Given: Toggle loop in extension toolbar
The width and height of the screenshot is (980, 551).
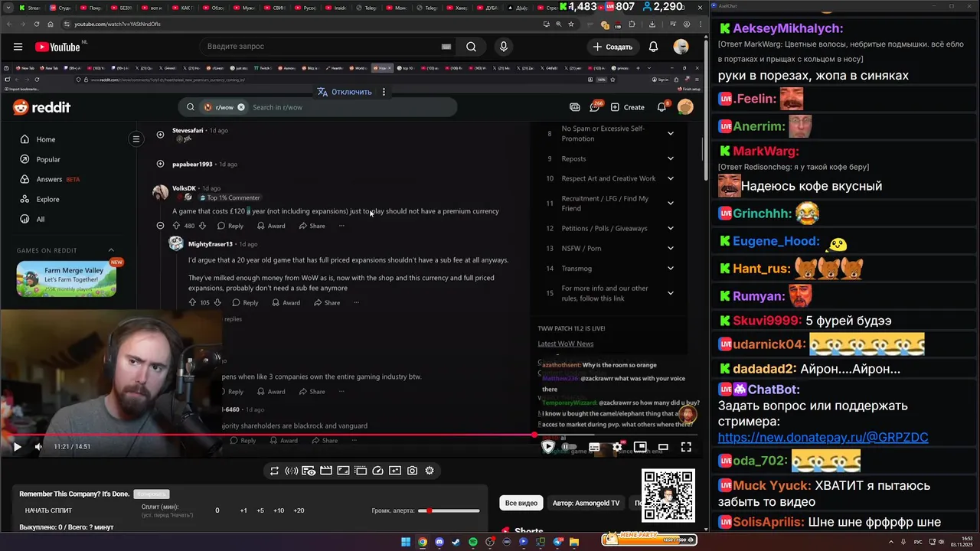Looking at the screenshot, I should click(274, 471).
